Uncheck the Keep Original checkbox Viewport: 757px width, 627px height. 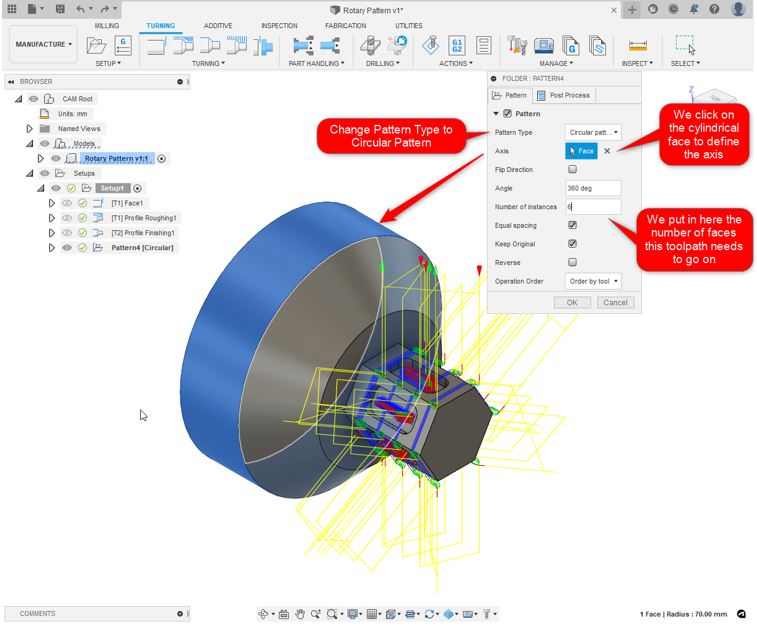pyautogui.click(x=572, y=243)
